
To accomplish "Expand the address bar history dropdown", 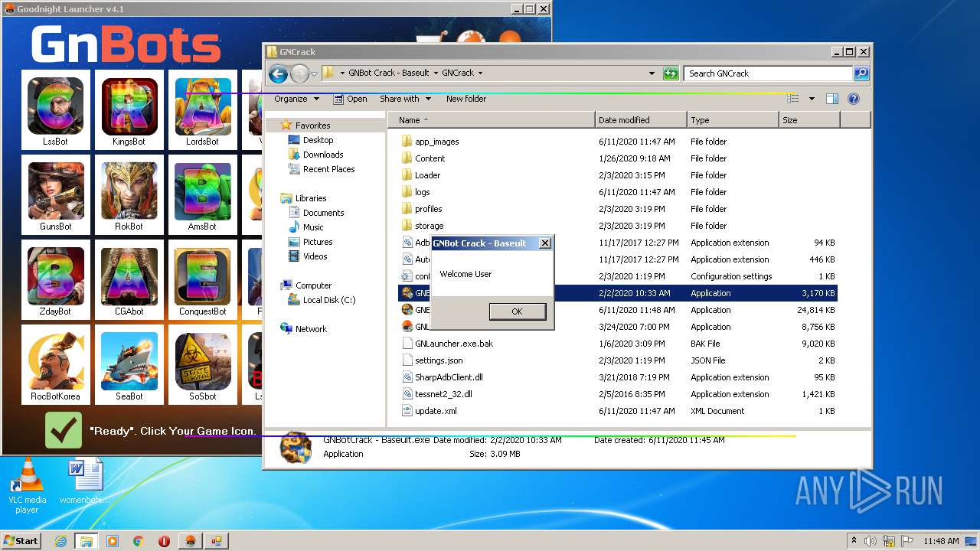I will (652, 73).
